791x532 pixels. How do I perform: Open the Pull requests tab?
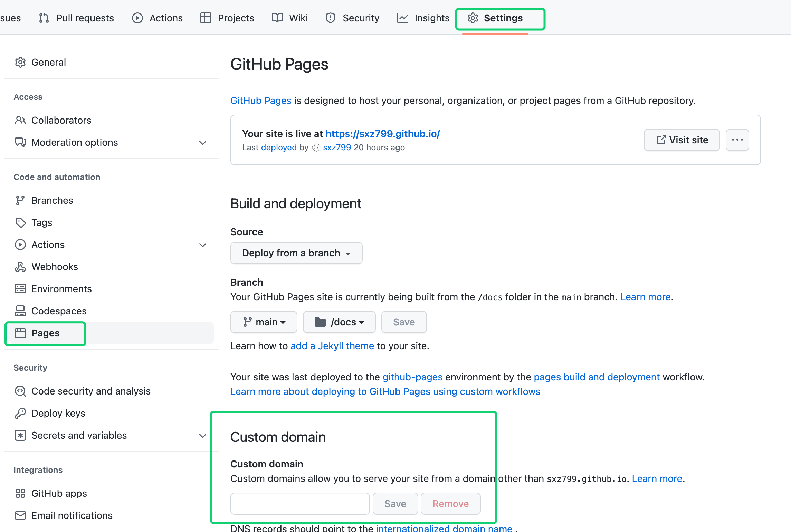pos(77,18)
